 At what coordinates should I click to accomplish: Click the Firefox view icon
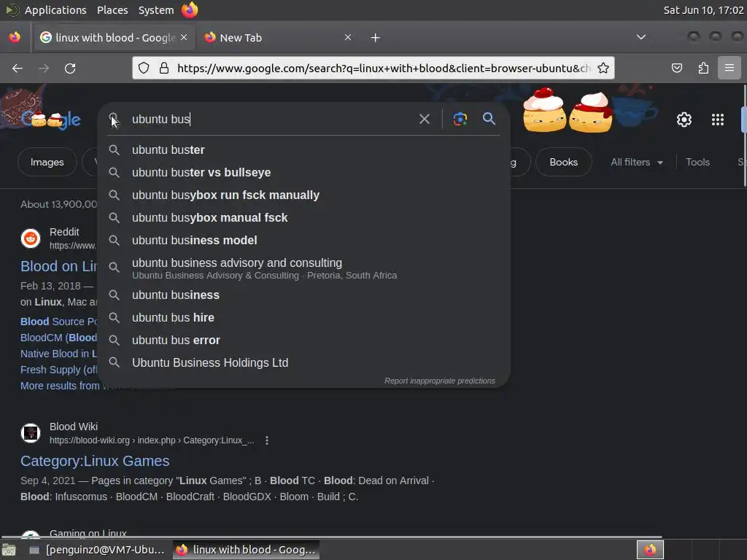(x=15, y=37)
